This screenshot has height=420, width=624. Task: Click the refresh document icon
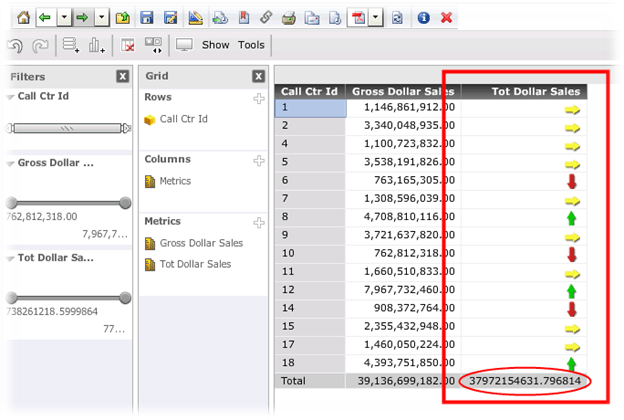(397, 18)
